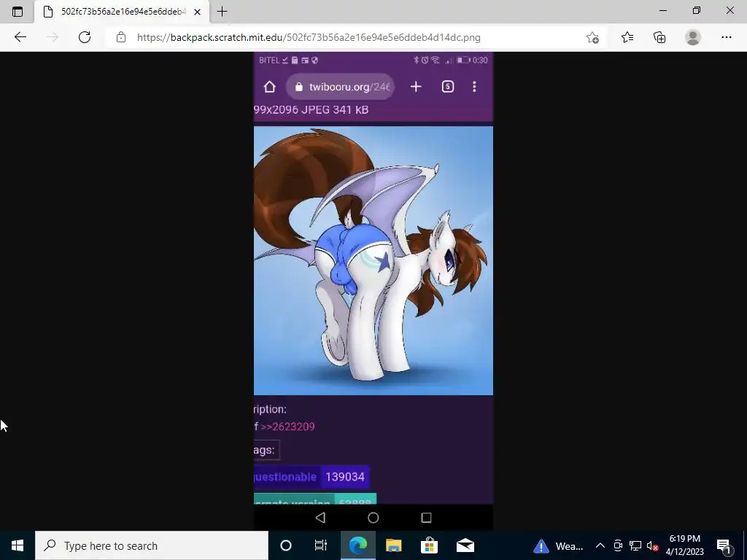
Task: Refresh the current page
Action: tap(85, 37)
